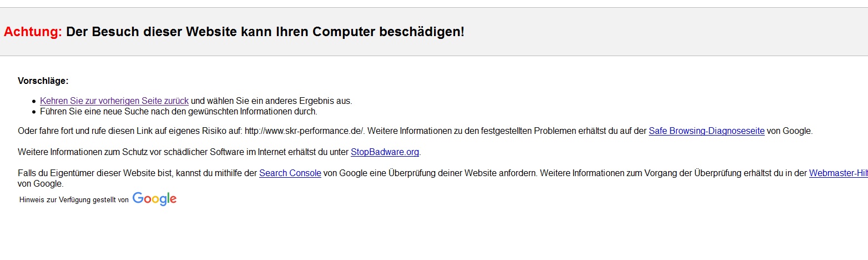
Task: Open the Safe Browsing-Diagnoseseite link
Action: [706, 132]
